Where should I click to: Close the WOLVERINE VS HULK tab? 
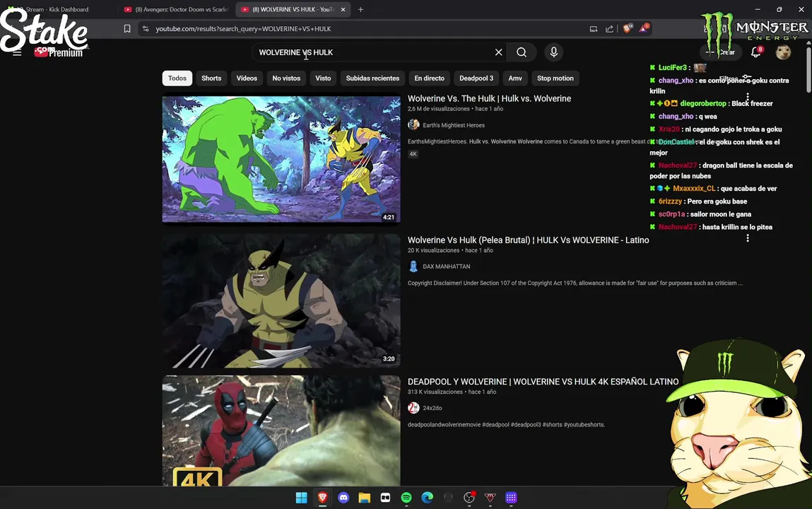pos(343,9)
